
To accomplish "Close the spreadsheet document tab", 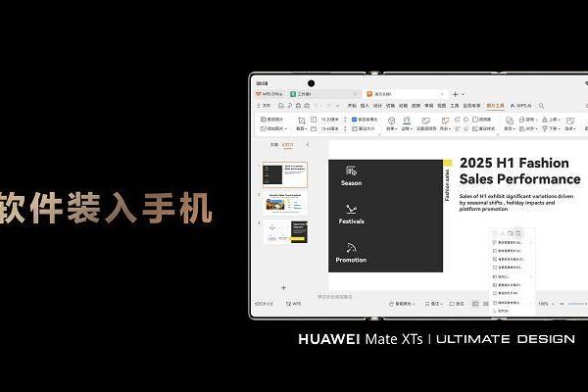I will click(355, 94).
